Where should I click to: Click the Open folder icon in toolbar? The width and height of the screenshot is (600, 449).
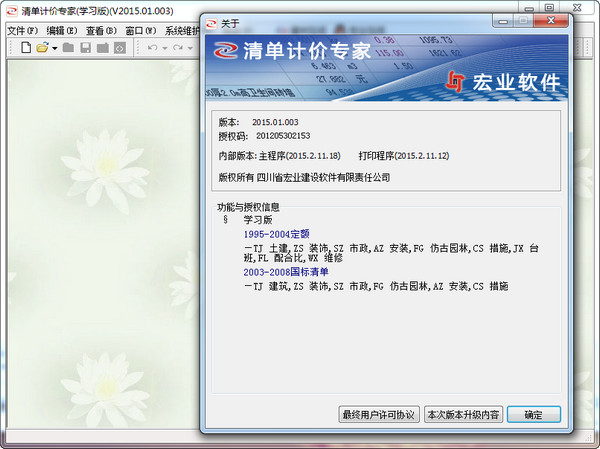tap(42, 48)
